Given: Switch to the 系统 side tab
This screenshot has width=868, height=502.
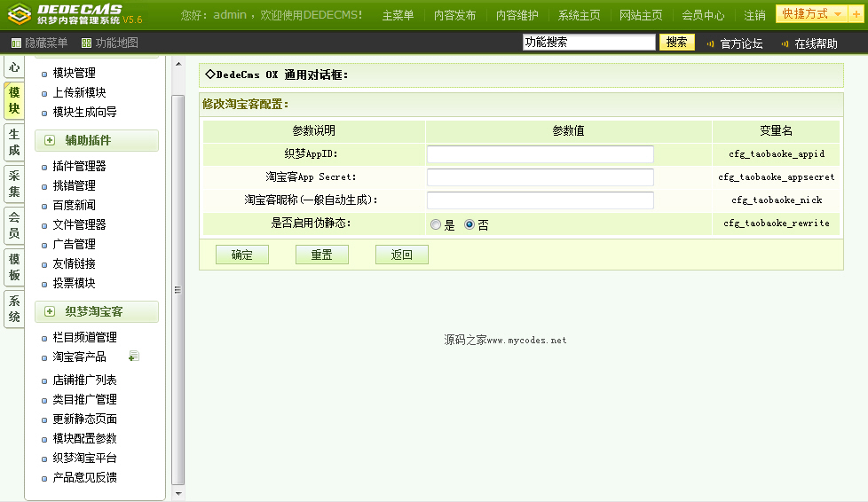Looking at the screenshot, I should [14, 310].
